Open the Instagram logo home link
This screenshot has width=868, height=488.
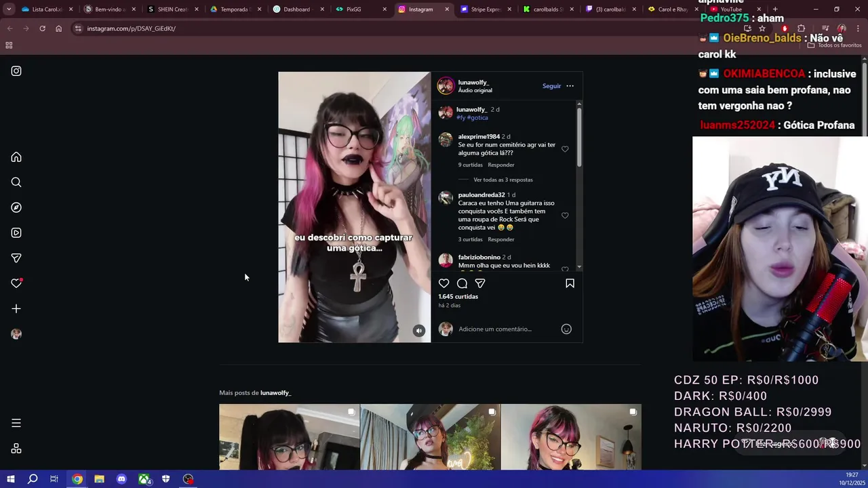click(16, 71)
